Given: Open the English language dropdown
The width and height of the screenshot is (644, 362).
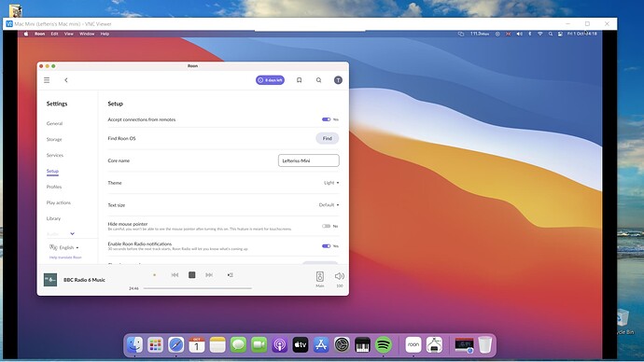Looking at the screenshot, I should click(64, 247).
